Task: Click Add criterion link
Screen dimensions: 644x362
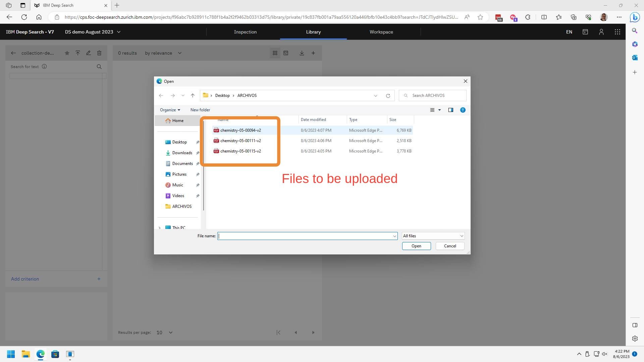Action: point(25,279)
